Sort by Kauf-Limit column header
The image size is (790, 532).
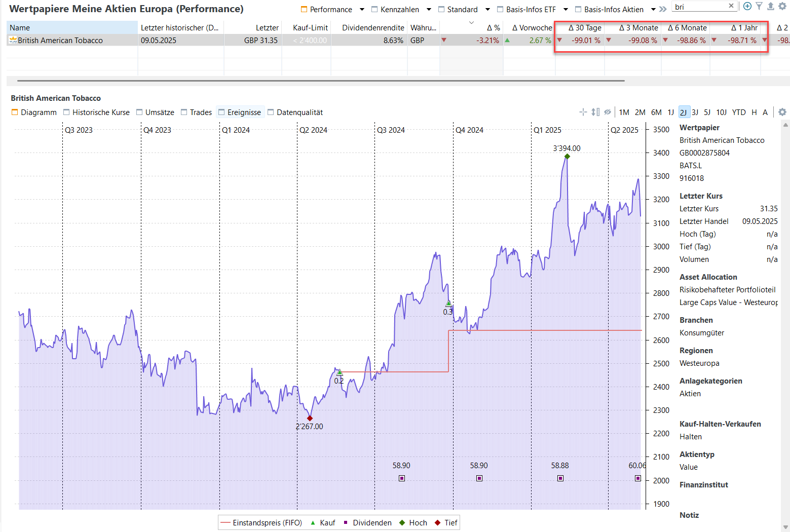pos(307,28)
